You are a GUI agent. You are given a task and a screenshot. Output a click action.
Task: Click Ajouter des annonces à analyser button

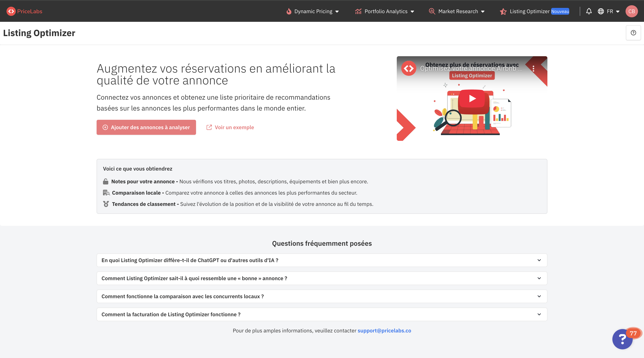point(146,127)
